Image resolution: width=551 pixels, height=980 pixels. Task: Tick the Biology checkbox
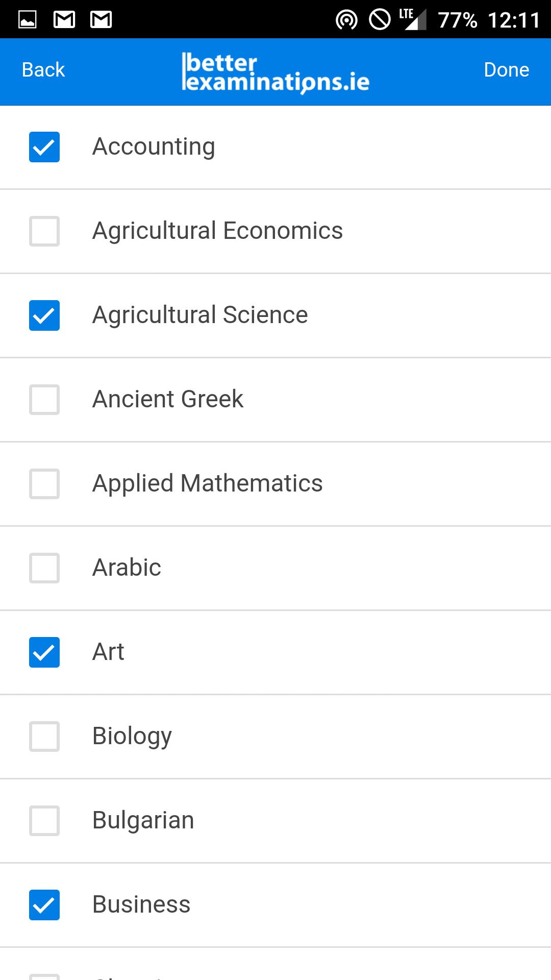tap(44, 737)
